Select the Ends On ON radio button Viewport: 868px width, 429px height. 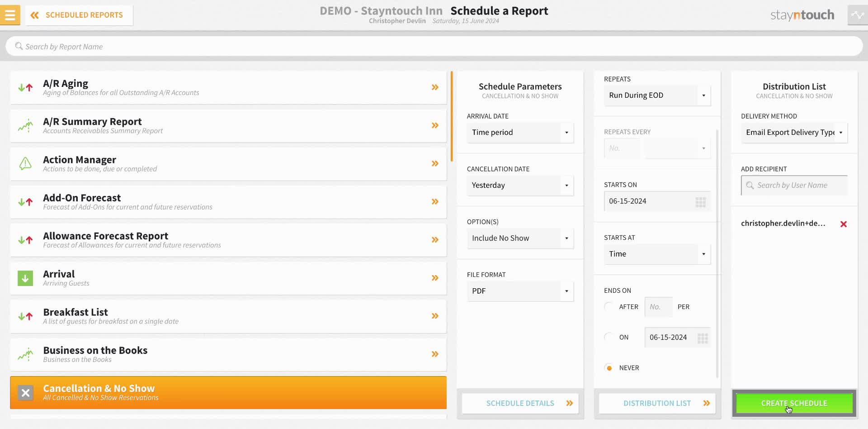(609, 337)
